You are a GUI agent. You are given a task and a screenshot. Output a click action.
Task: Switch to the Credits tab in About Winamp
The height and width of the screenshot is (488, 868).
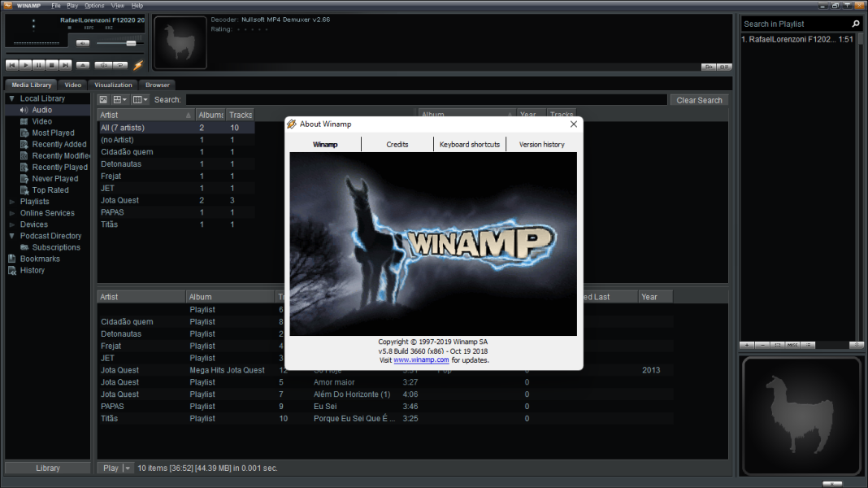click(397, 144)
